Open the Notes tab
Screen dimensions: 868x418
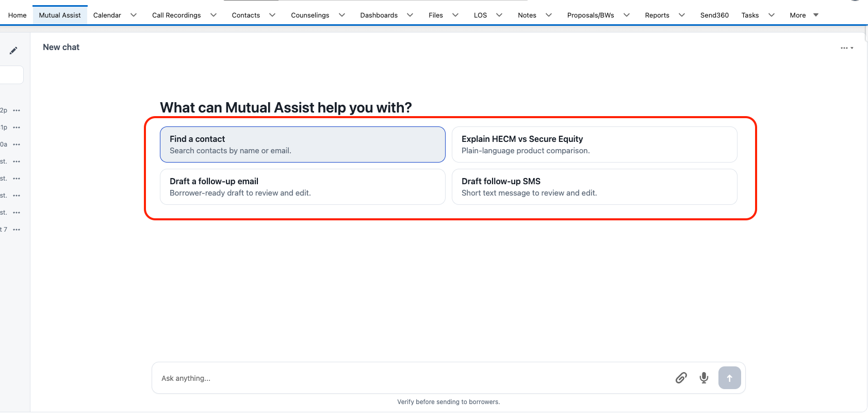(x=527, y=15)
